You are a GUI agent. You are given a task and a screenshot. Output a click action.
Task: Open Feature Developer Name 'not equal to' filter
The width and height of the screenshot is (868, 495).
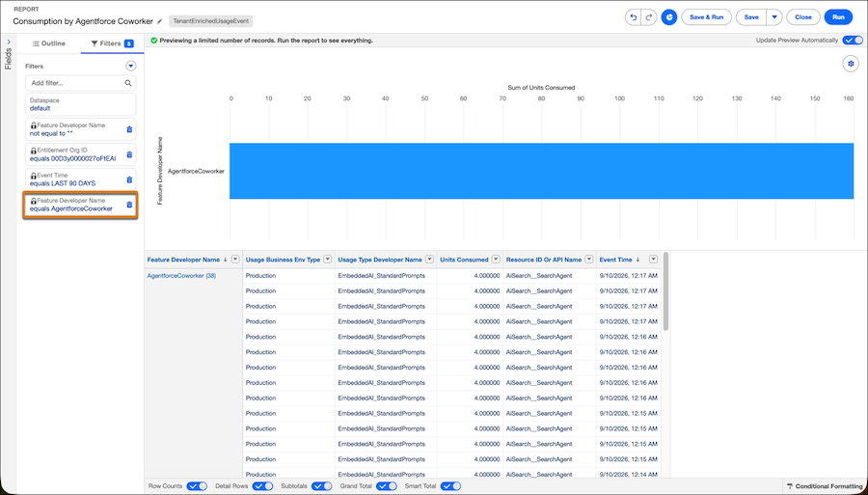point(80,129)
